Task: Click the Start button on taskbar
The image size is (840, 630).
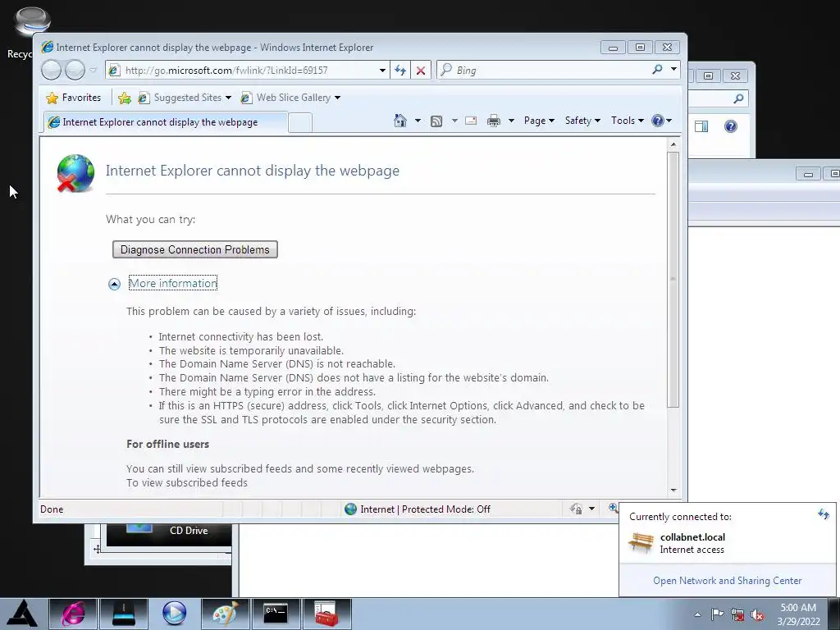Action: pos(22,614)
